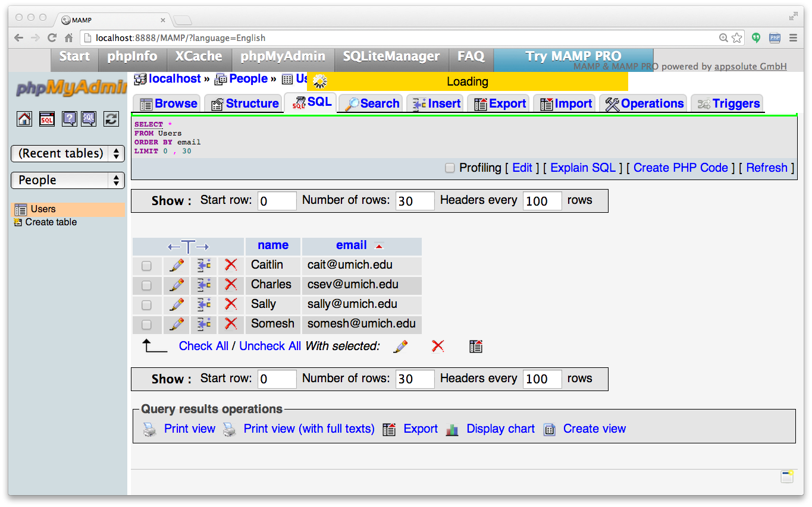Delete the Somesh row red X
This screenshot has height=507, width=812.
[231, 324]
